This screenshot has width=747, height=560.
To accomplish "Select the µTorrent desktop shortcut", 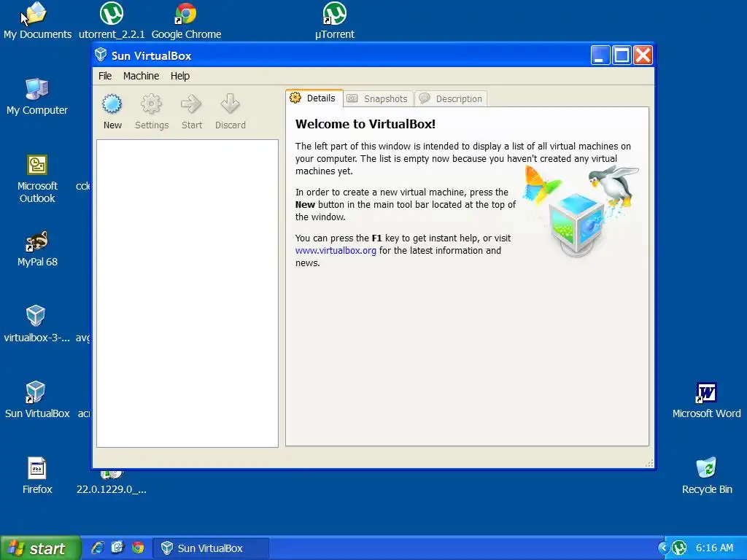I will (x=334, y=21).
